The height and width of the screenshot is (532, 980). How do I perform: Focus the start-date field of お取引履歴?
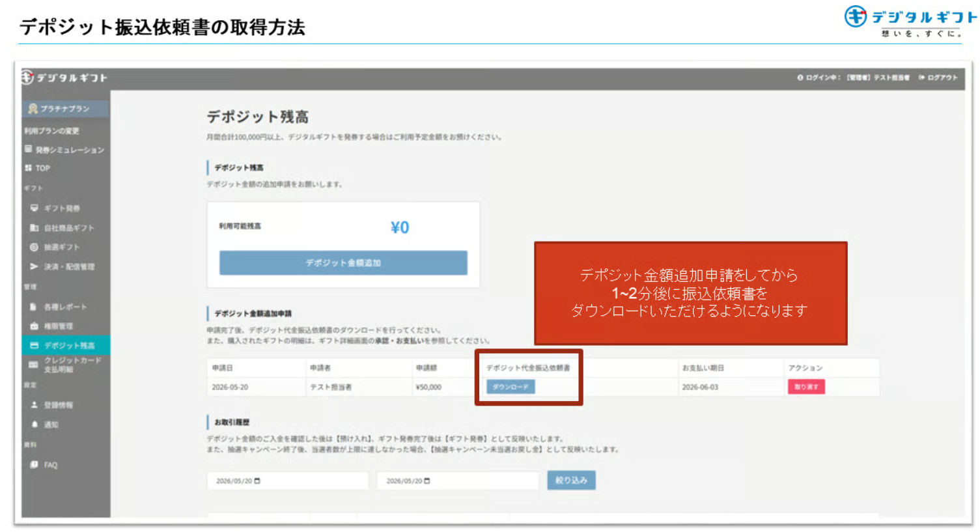pyautogui.click(x=288, y=481)
